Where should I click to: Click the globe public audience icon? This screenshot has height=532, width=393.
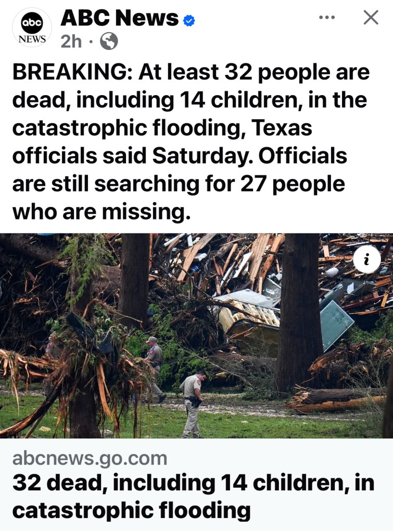109,42
